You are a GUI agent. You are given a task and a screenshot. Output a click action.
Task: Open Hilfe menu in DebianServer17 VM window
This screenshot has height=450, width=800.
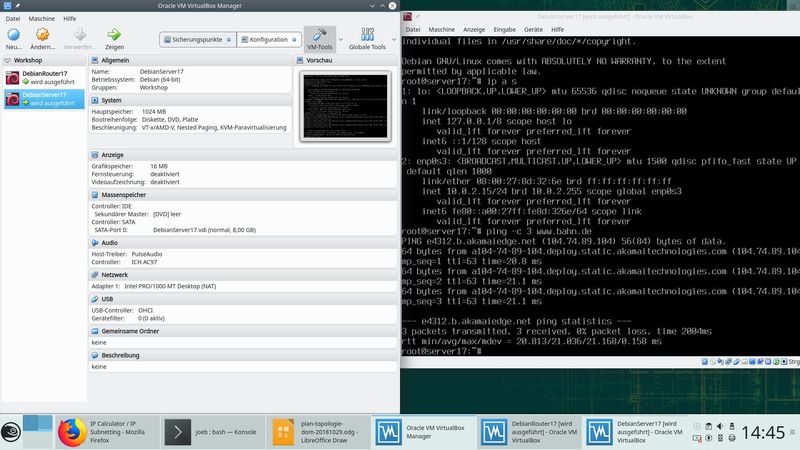click(x=557, y=30)
